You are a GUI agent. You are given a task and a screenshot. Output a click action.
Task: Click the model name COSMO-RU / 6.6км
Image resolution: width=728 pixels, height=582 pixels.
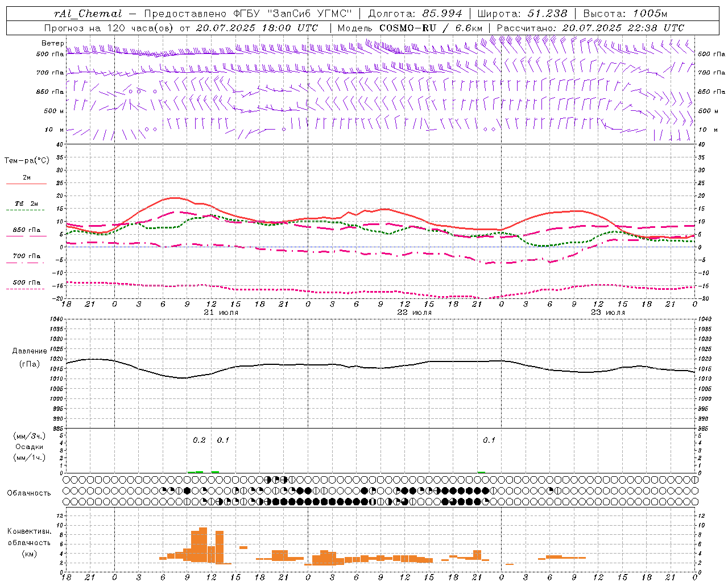point(431,28)
